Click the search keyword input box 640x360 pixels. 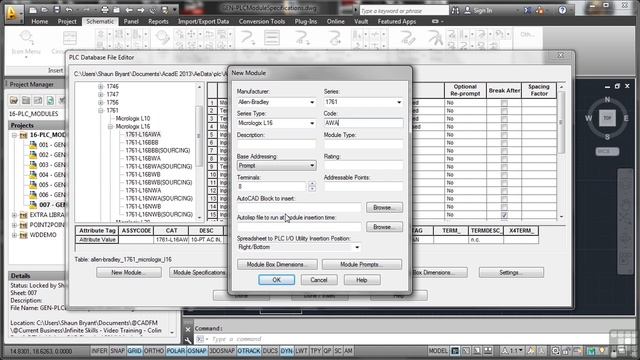coord(404,11)
